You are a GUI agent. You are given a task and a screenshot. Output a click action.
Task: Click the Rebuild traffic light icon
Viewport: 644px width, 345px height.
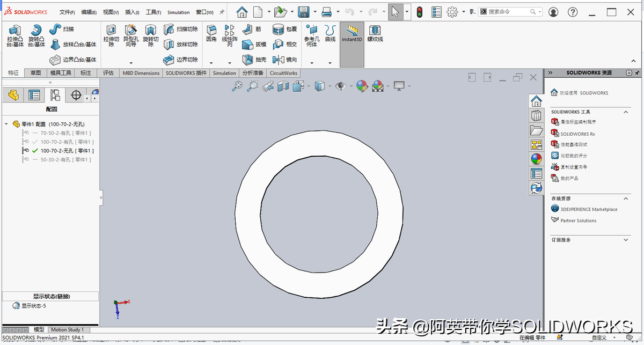coord(420,12)
